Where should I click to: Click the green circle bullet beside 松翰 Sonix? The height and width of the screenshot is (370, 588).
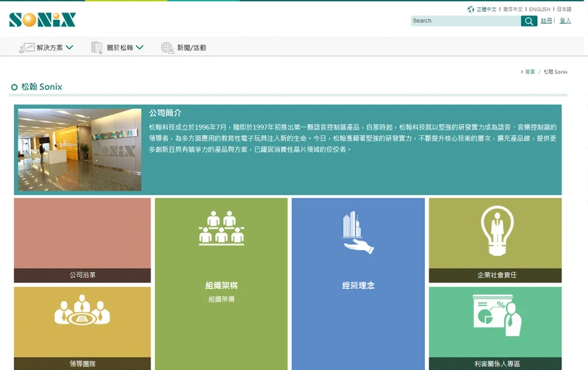click(14, 87)
